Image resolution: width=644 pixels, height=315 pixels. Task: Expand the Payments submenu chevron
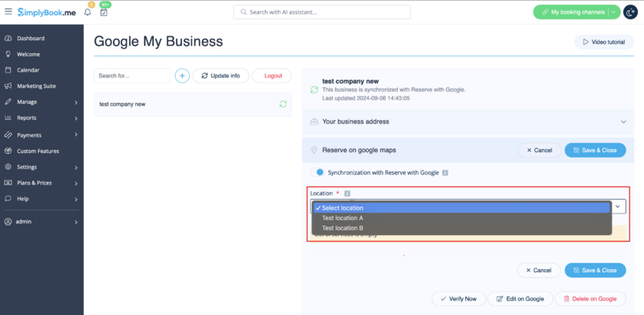76,135
